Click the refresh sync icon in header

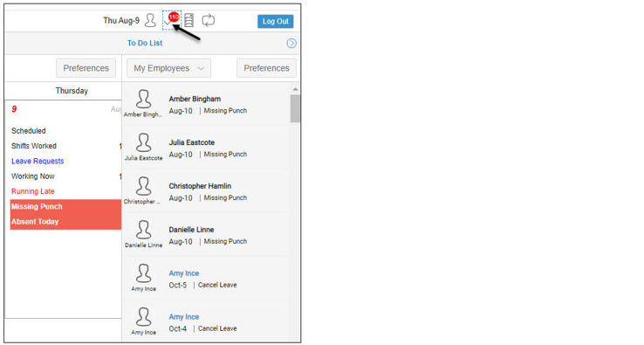click(x=209, y=20)
